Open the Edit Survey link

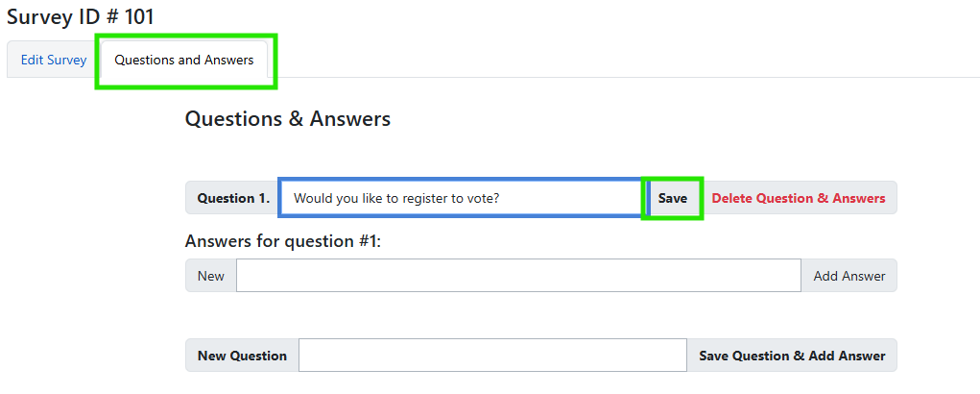(54, 60)
